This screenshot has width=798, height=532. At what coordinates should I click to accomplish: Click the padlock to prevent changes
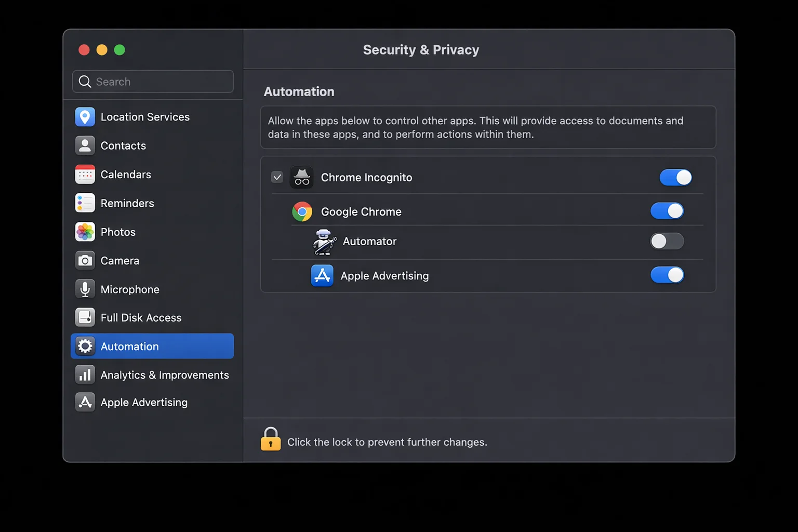(271, 439)
